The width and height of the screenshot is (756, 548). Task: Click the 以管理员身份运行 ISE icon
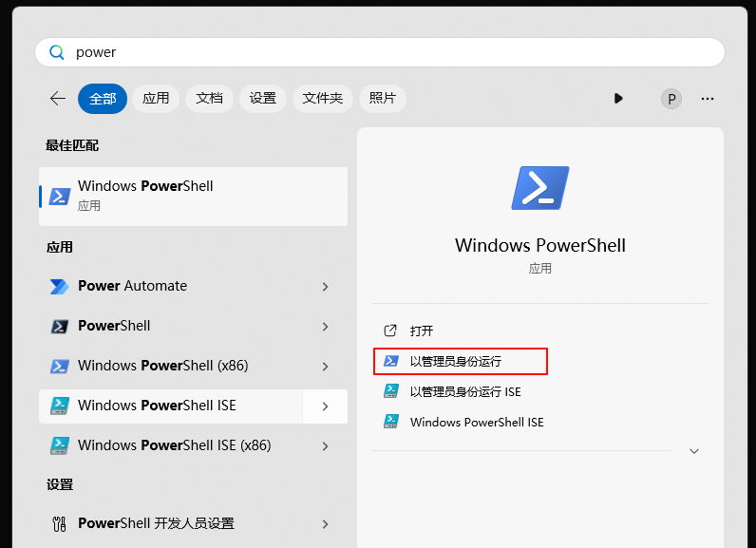[x=391, y=391]
